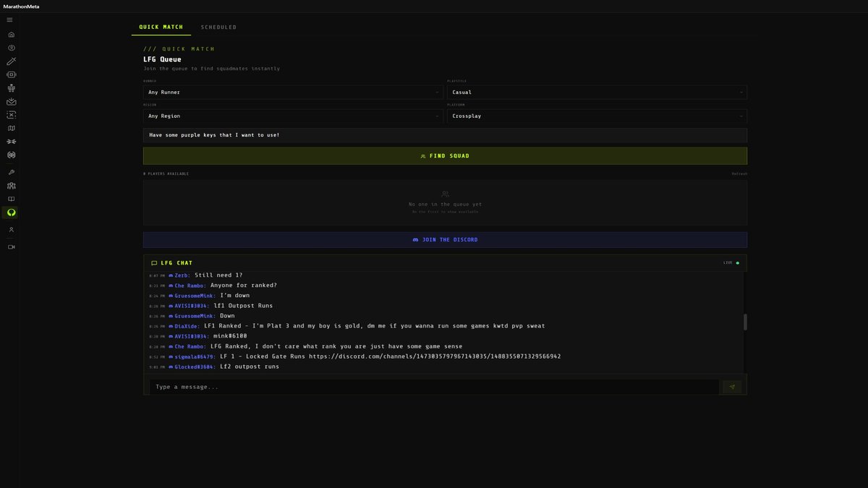
Task: Click the Join the Discord button
Action: [445, 240]
